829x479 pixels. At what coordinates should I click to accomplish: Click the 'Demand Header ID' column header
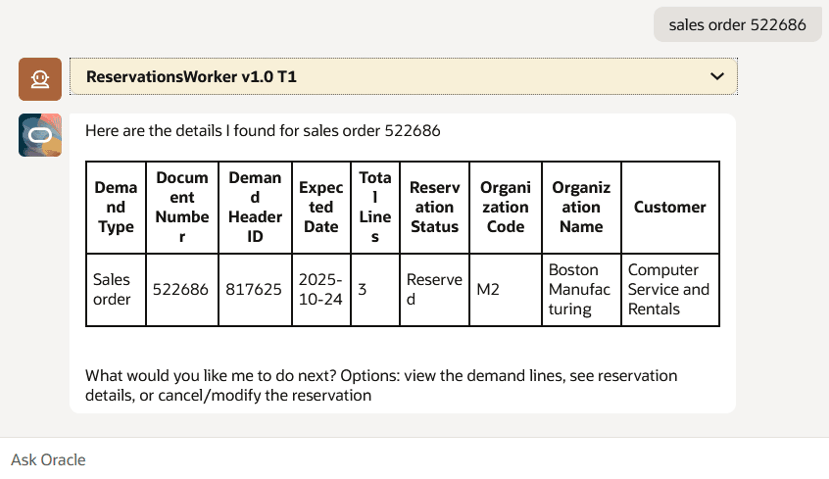(255, 207)
